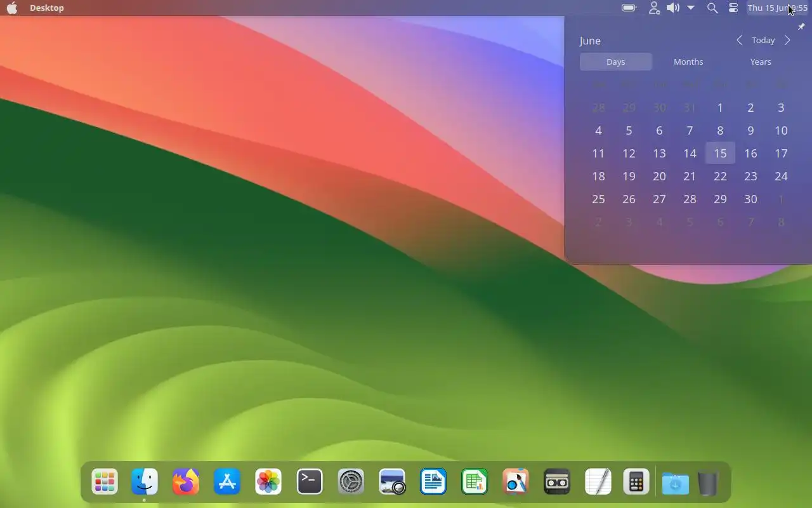Expand the hidden tray icons arrow
This screenshot has width=812, height=508.
point(691,8)
